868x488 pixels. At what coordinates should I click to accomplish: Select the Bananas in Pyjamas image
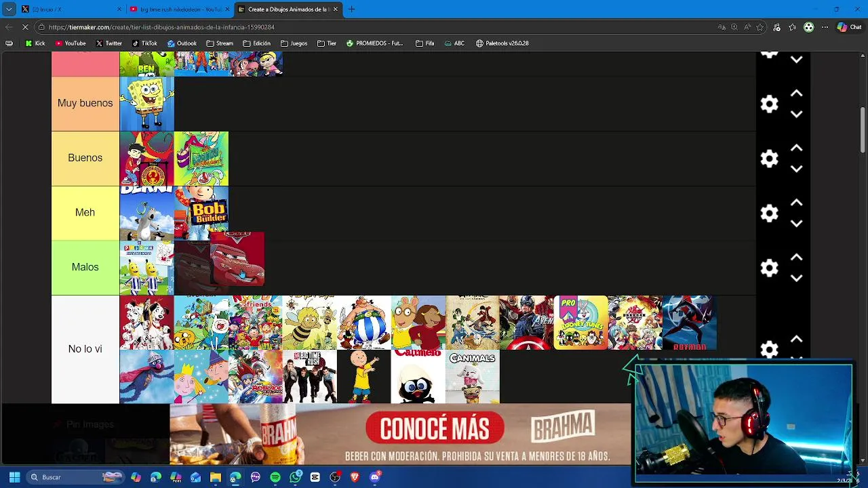pos(147,268)
